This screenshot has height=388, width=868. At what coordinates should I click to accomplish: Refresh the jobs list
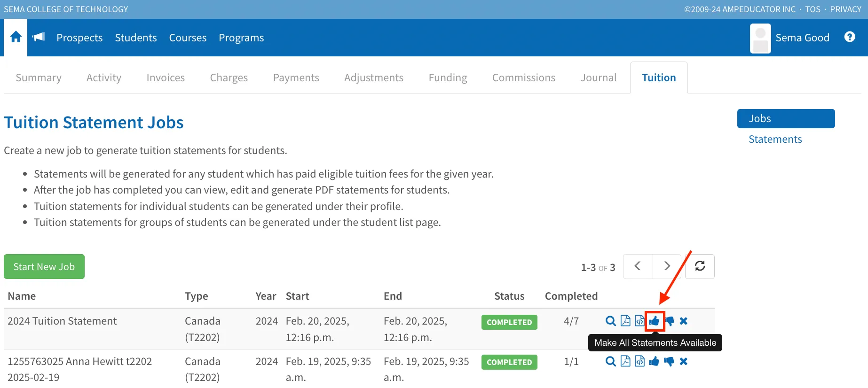700,266
